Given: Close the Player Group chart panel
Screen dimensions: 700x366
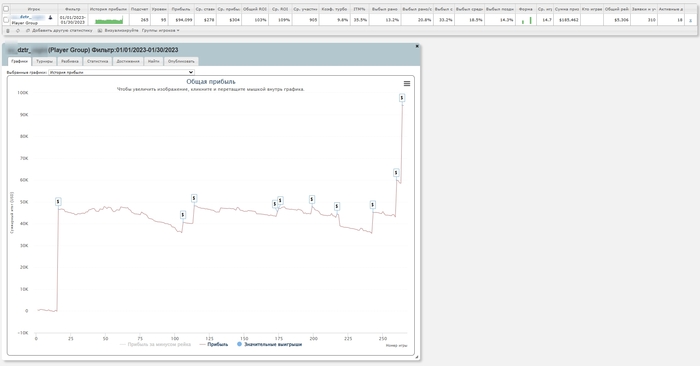Looking at the screenshot, I should [x=417, y=46].
